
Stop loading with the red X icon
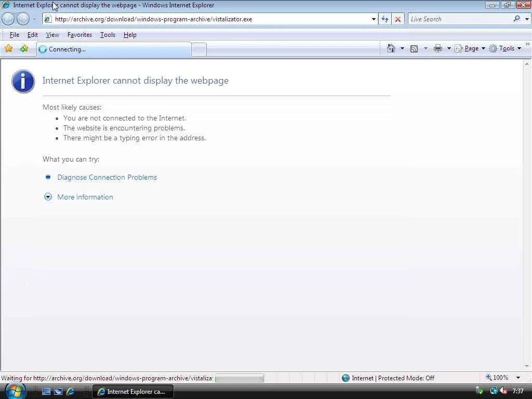398,19
